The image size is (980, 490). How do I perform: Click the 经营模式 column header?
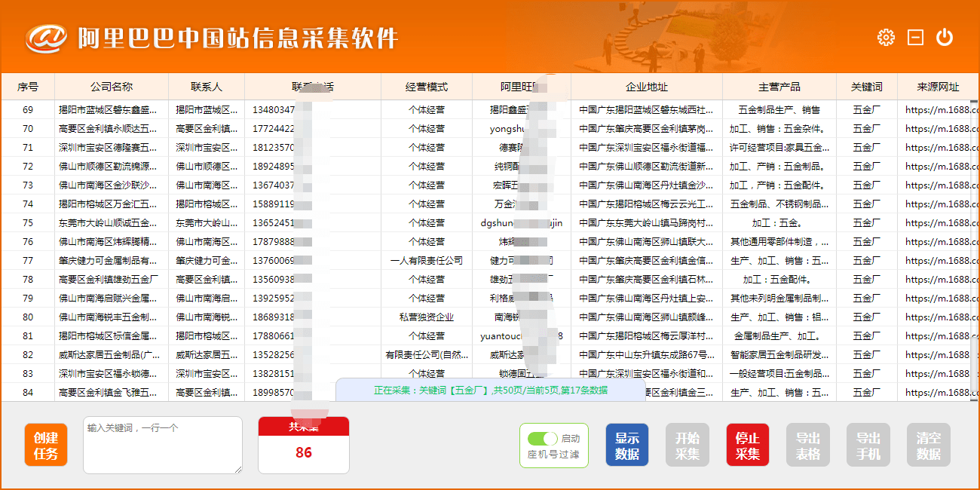point(427,87)
